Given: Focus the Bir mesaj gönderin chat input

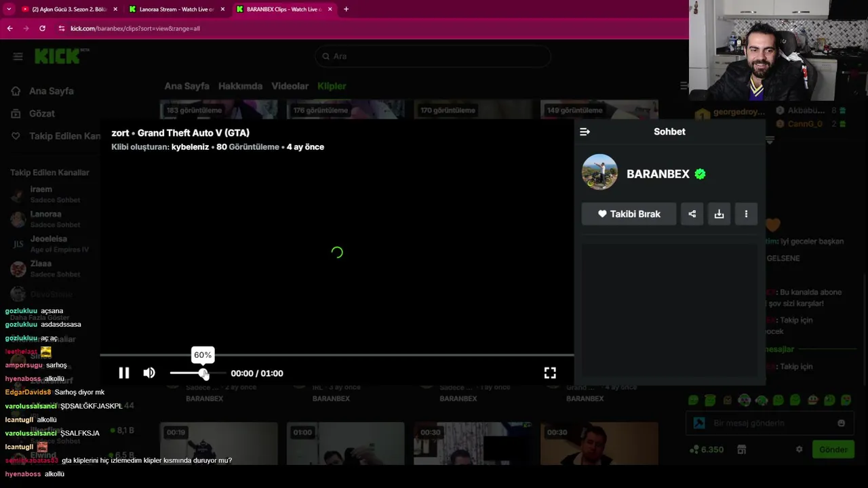Looking at the screenshot, I should (769, 423).
